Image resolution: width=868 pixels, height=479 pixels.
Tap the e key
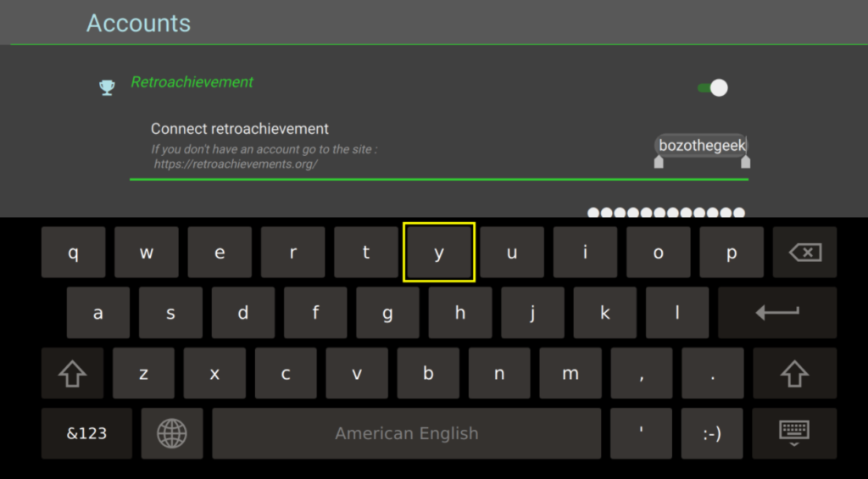(220, 253)
